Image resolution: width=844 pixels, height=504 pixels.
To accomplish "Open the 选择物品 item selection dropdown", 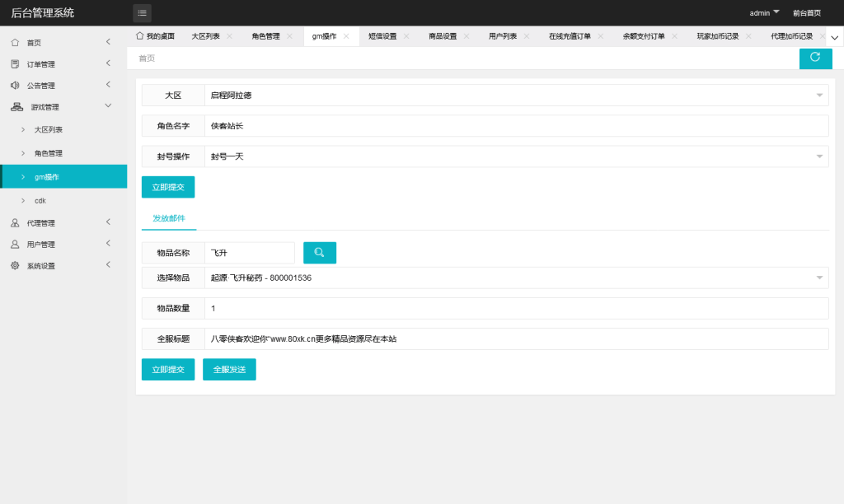I will coord(819,278).
